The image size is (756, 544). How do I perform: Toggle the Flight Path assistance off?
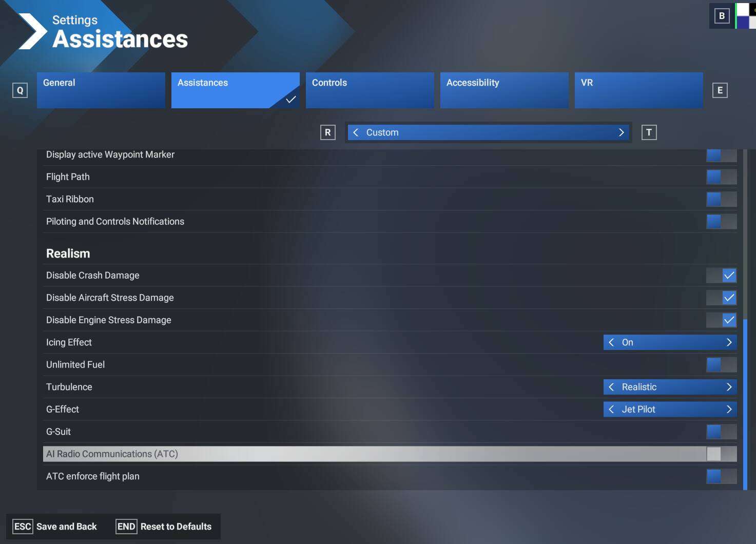click(x=722, y=177)
